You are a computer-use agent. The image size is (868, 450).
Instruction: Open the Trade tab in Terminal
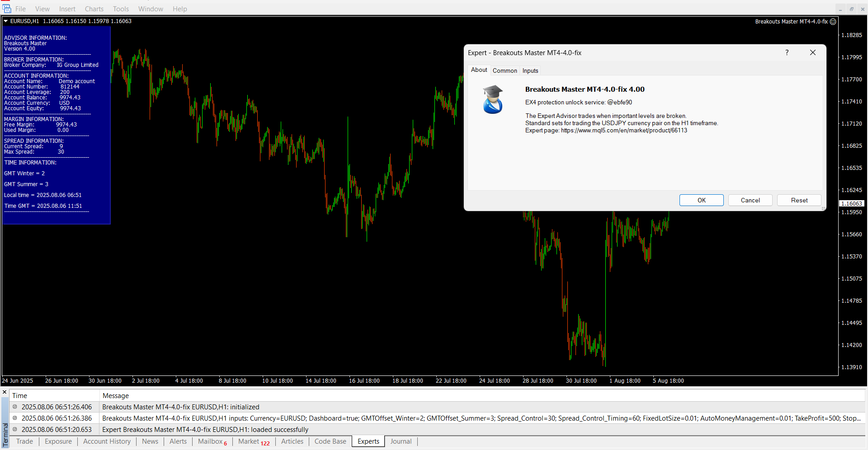point(24,441)
